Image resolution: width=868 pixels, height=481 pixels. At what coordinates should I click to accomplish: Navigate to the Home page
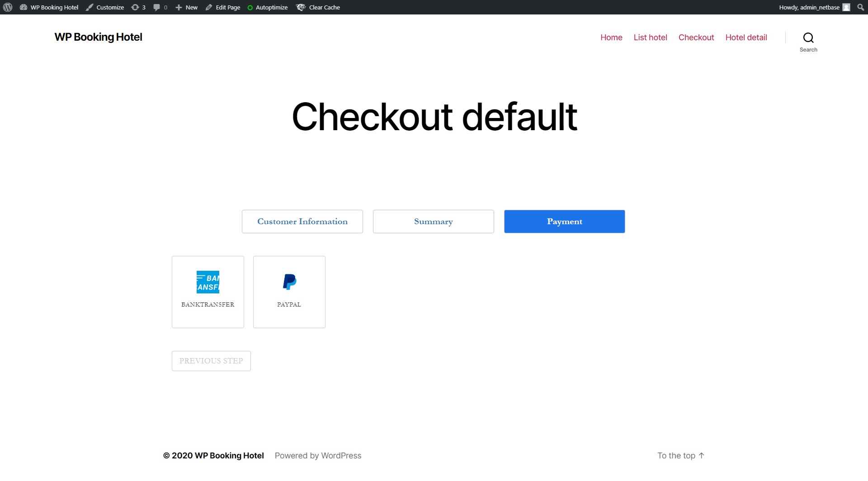tap(611, 38)
